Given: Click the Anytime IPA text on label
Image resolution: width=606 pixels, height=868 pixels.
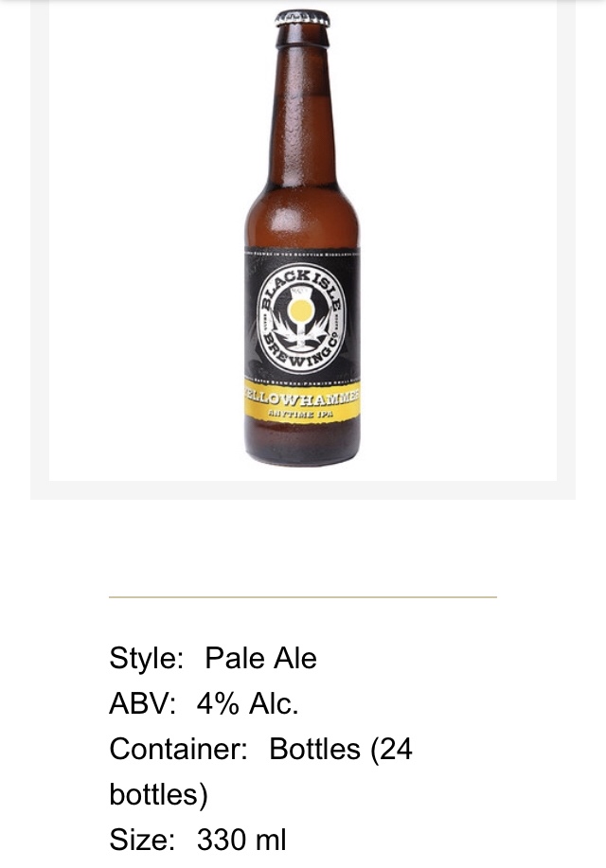Looking at the screenshot, I should [301, 413].
